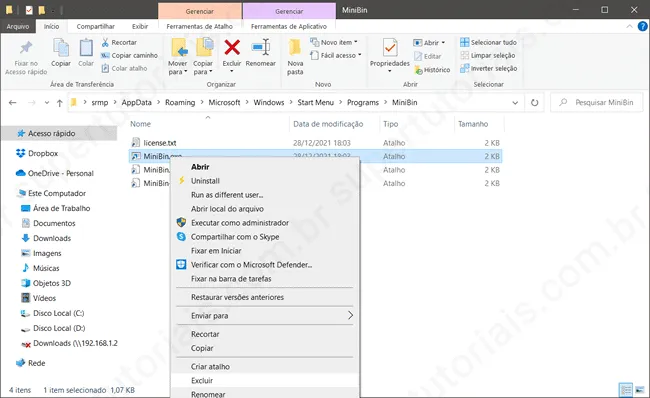Click Limpar seleção
Viewport: 650px width, 398px height.
click(488, 55)
